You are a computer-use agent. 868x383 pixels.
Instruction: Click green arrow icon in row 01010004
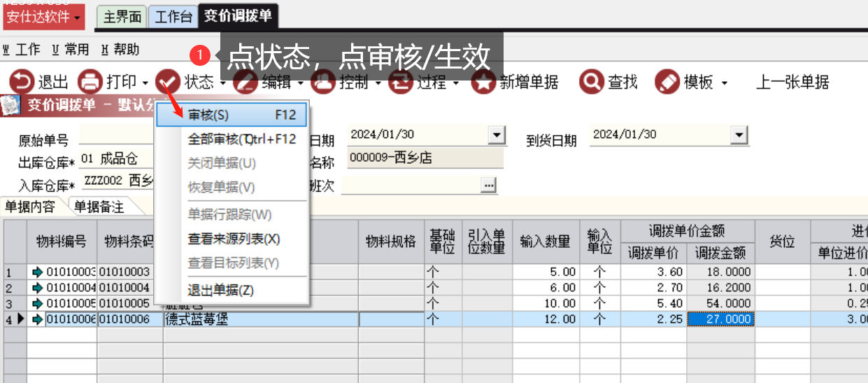click(38, 288)
